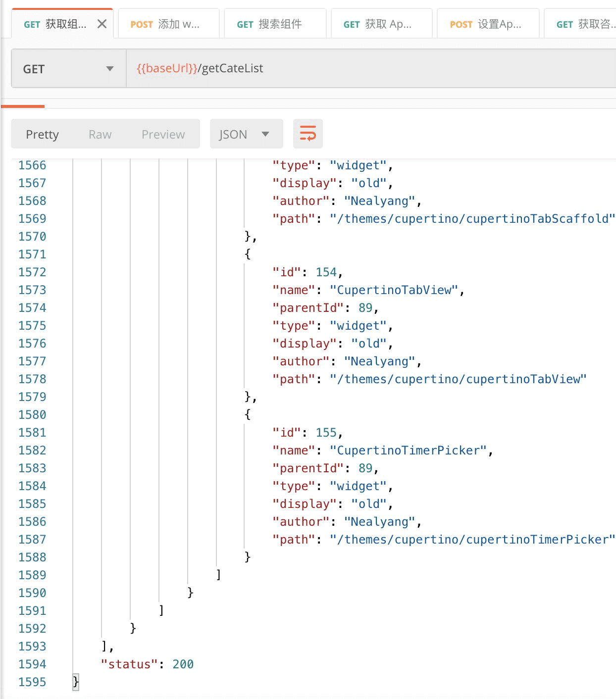Click the "CupertinoTimerPicker" name value
This screenshot has height=699, width=616.
pyautogui.click(x=408, y=450)
